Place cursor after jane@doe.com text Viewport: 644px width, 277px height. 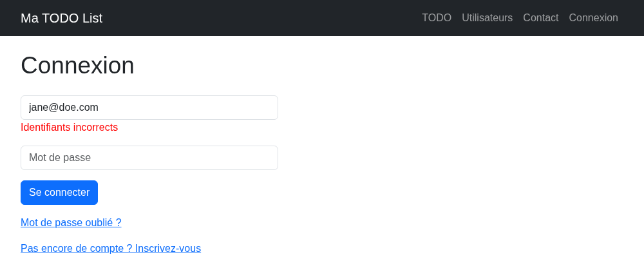coord(100,108)
